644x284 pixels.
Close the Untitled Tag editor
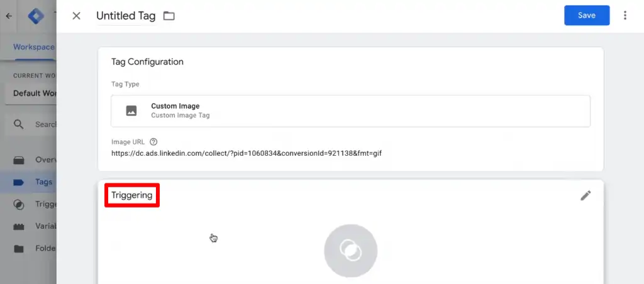[76, 16]
